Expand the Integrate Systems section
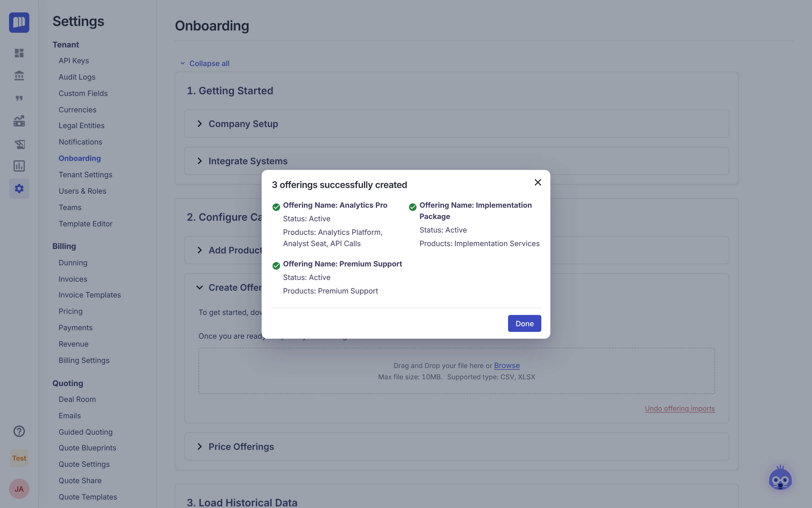Screen dimensions: 812x508 point(457,161)
